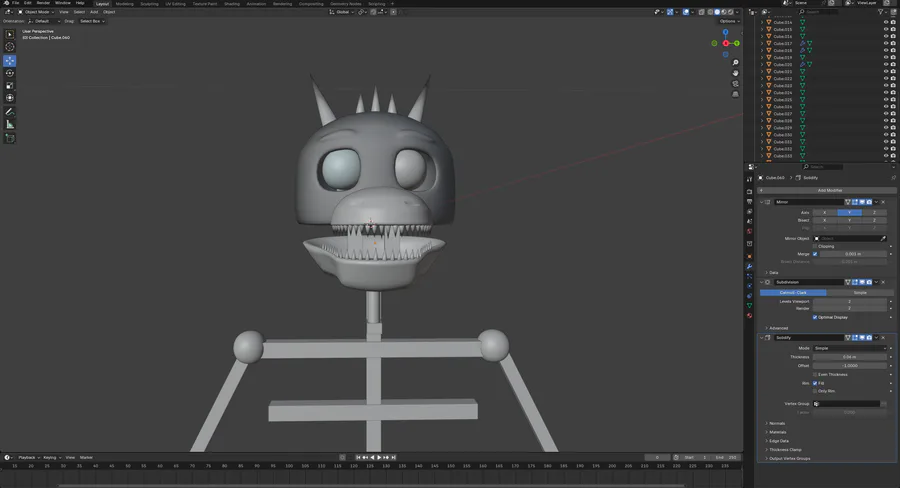The height and width of the screenshot is (488, 900).
Task: Toggle Mirror modifier Merge checkbox
Action: coord(815,254)
